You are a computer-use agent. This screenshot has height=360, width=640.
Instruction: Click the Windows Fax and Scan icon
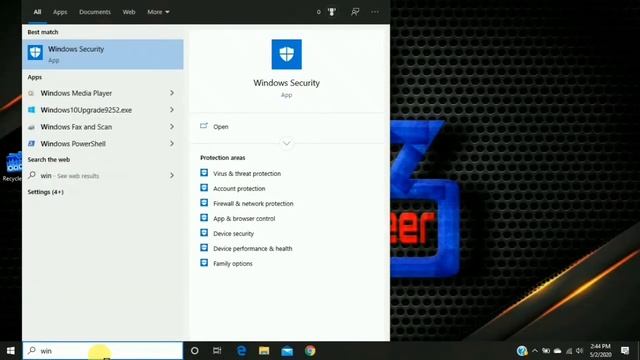(x=31, y=127)
